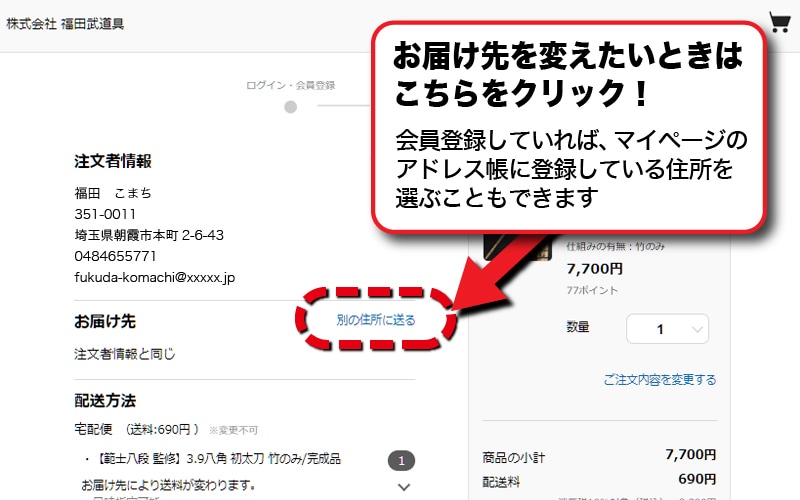
Task: Click the email fukuda-komachi@xxxxx.jp
Action: pyautogui.click(x=154, y=277)
